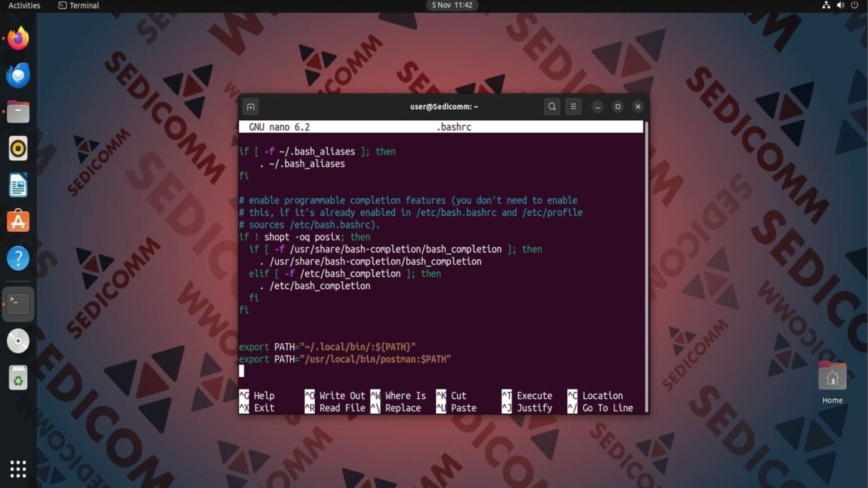This screenshot has height=488, width=868.
Task: Launch Ubuntu Software store
Action: click(17, 221)
